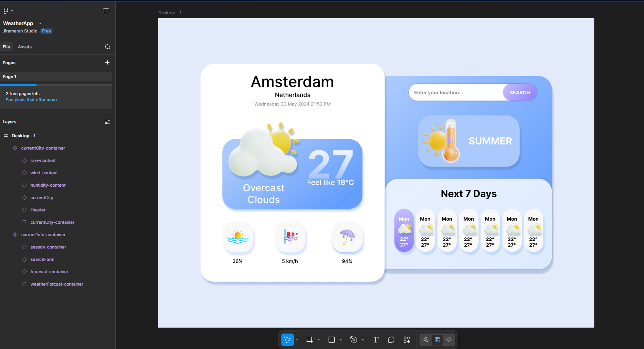Viewport: 644px width, 349px height.
Task: Click the SEARCH button in design
Action: point(519,93)
